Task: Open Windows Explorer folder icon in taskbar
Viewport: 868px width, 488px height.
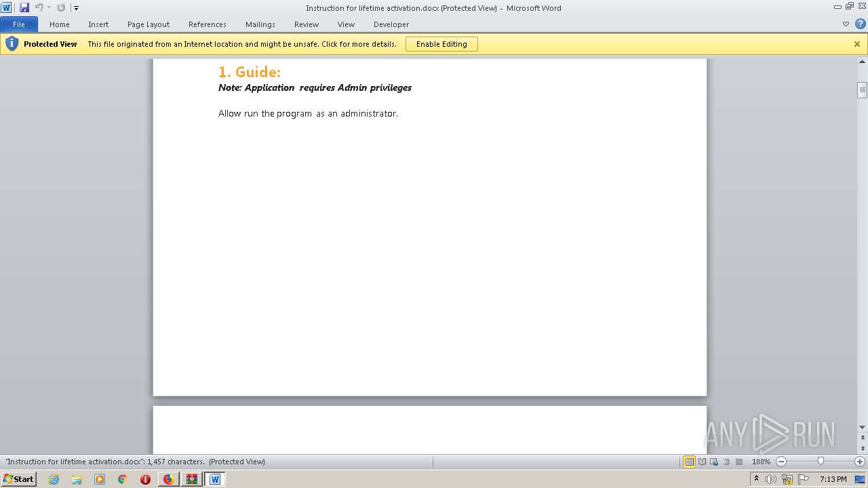Action: (x=77, y=479)
